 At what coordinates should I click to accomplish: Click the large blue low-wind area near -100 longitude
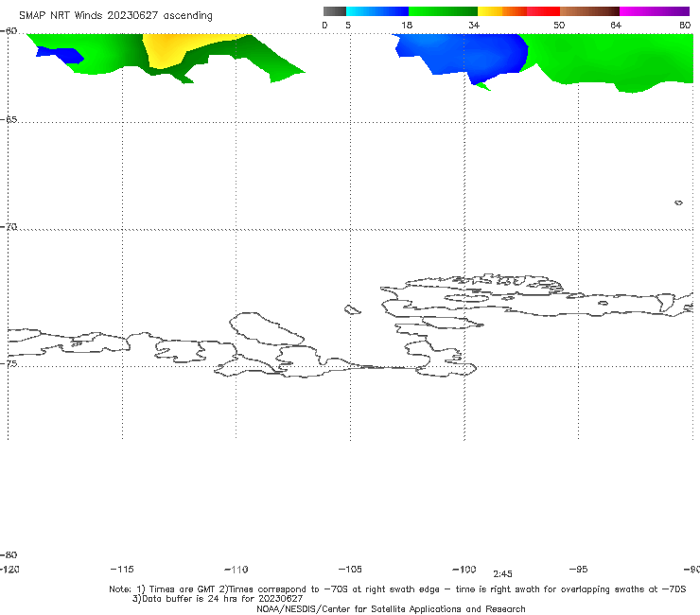464,54
